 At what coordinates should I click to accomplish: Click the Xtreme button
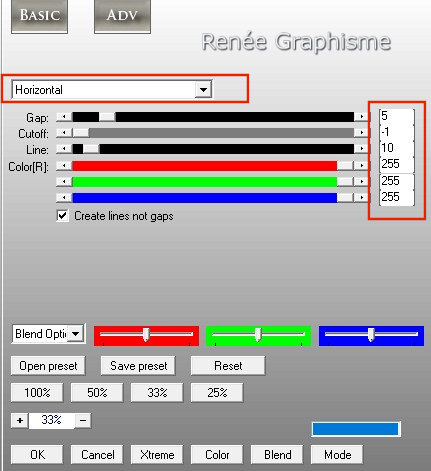point(157,455)
